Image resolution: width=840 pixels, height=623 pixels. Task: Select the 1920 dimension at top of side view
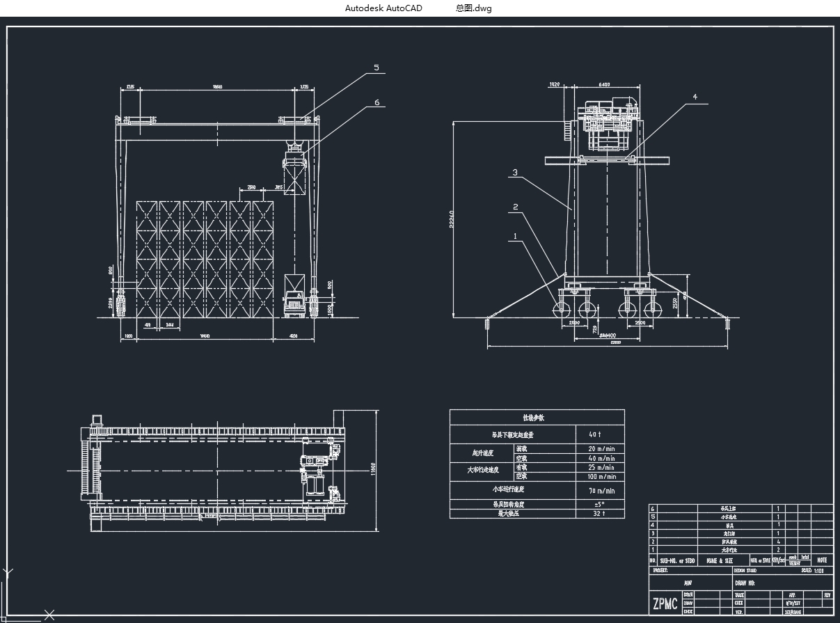pos(555,85)
